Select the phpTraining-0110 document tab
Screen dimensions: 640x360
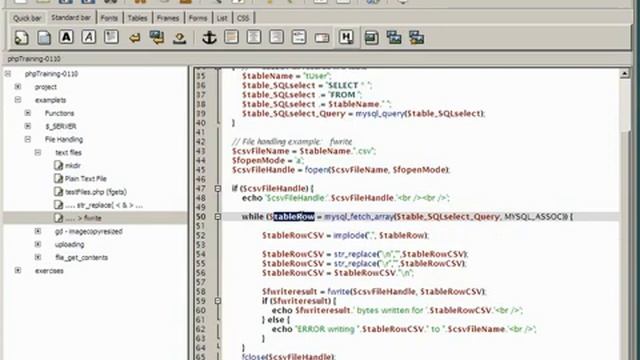pyautogui.click(x=34, y=59)
